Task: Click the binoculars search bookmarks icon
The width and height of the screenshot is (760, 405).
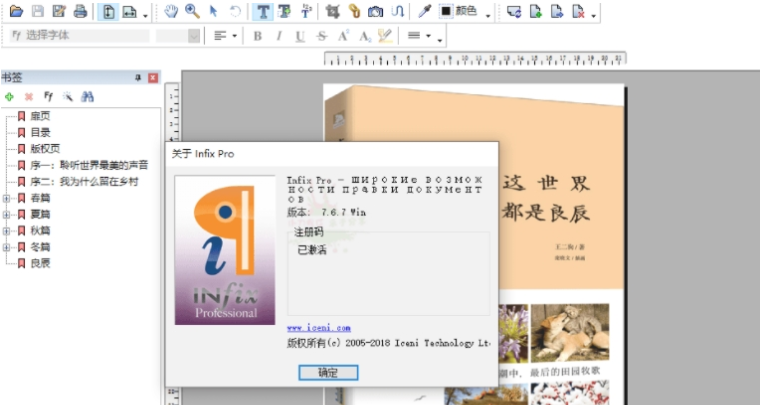Action: pos(87,96)
